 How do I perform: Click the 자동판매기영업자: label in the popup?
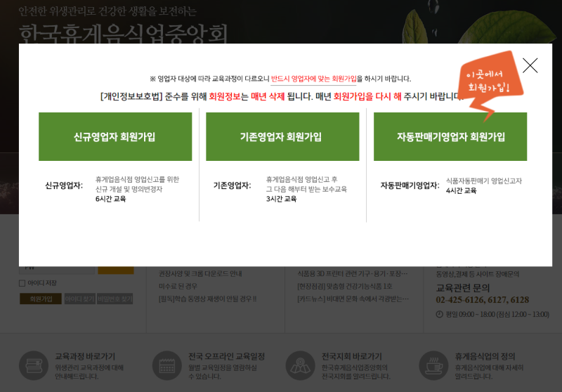[x=410, y=185]
